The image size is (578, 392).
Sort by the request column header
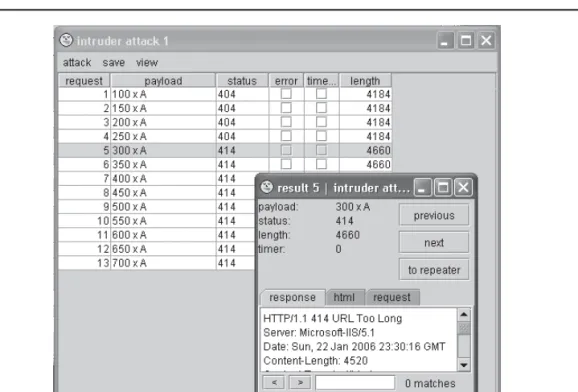click(x=84, y=81)
